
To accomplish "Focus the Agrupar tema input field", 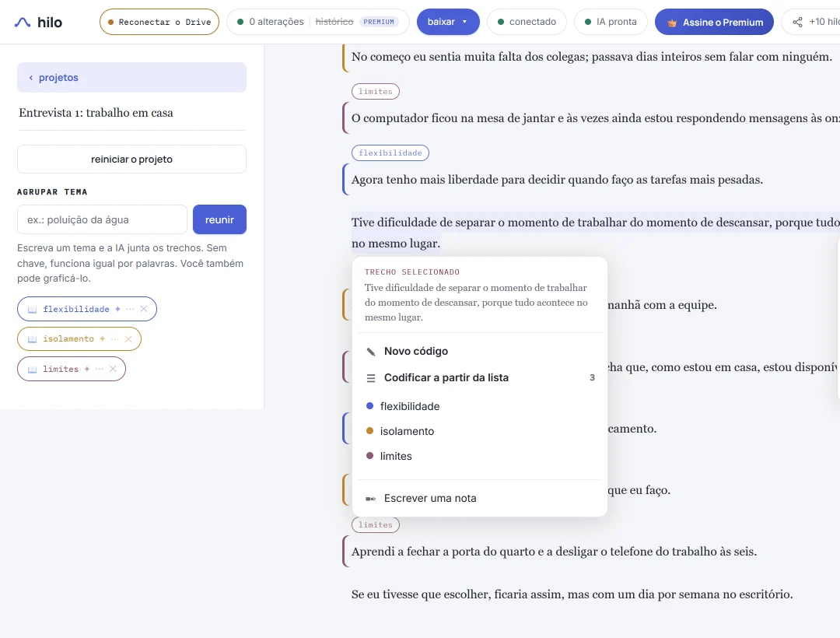I will click(103, 219).
